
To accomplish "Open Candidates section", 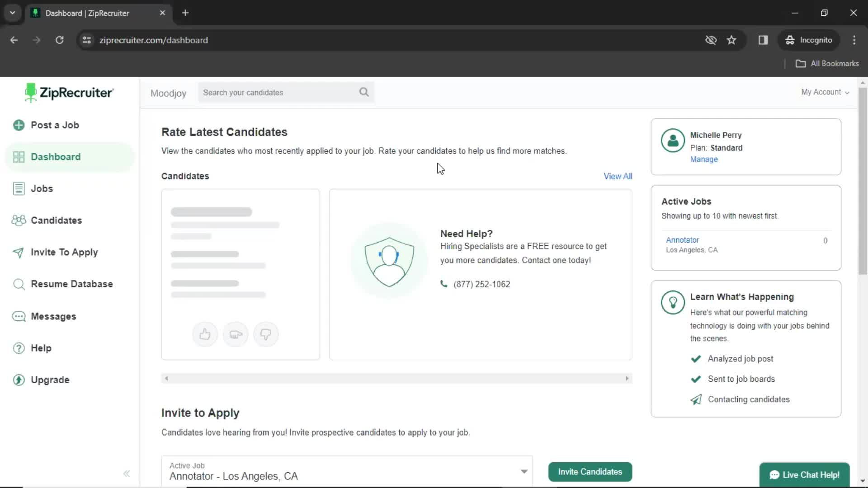I will pyautogui.click(x=57, y=220).
